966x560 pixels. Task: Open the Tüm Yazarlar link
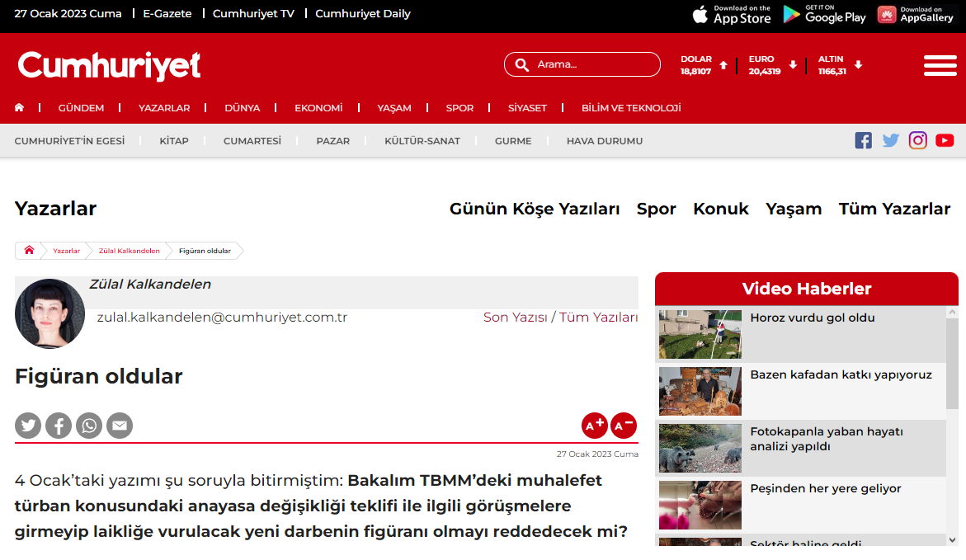point(894,209)
